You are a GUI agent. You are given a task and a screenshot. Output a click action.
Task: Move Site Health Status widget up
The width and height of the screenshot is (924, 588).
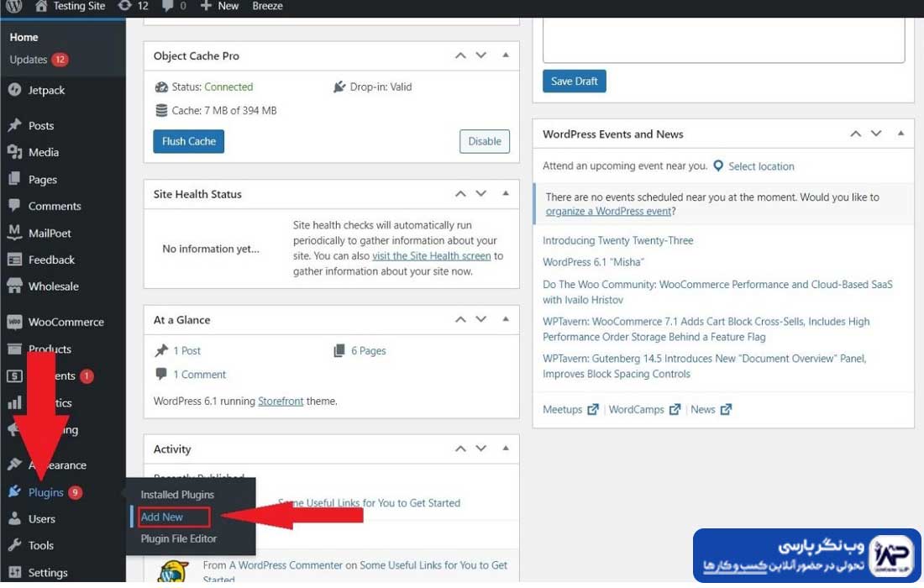pyautogui.click(x=461, y=194)
